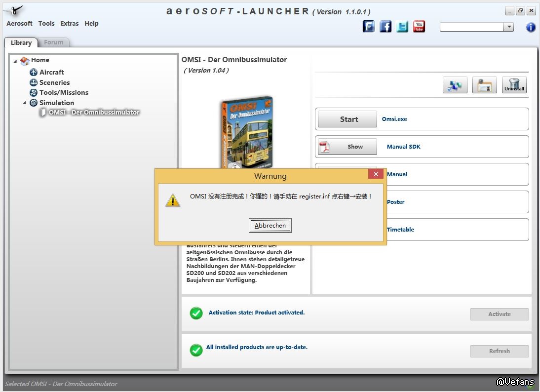540x392 pixels.
Task: Click the top-right combo box field
Action: click(471, 27)
